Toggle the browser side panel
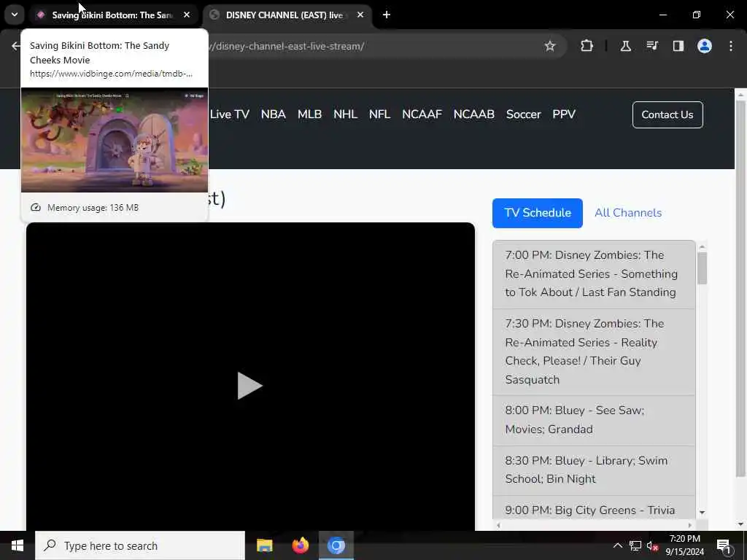This screenshot has height=560, width=747. pos(678,46)
